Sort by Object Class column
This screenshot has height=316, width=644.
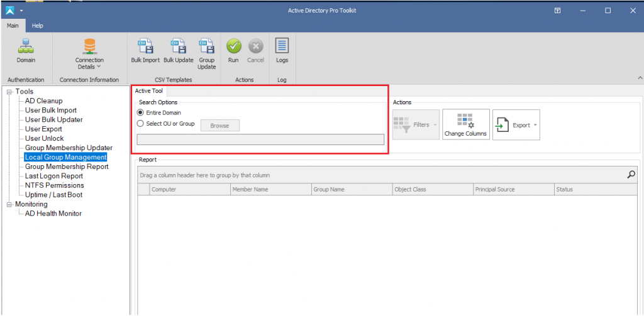(x=433, y=189)
